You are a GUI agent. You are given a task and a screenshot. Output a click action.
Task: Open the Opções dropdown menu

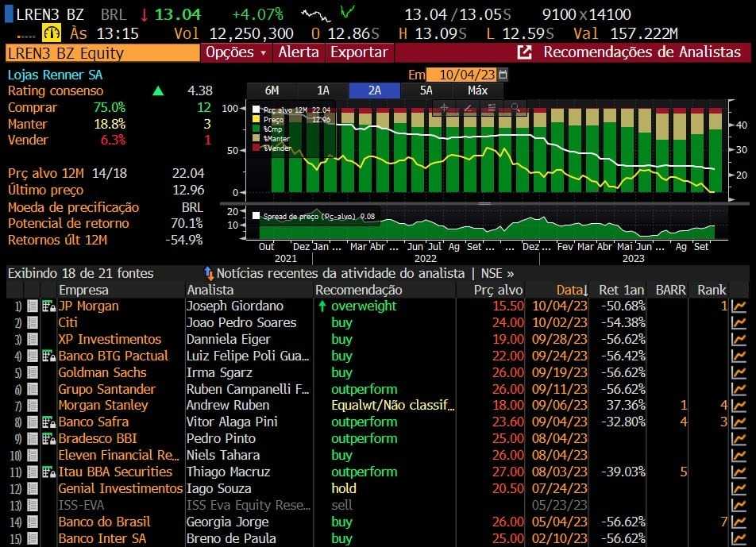[236, 52]
